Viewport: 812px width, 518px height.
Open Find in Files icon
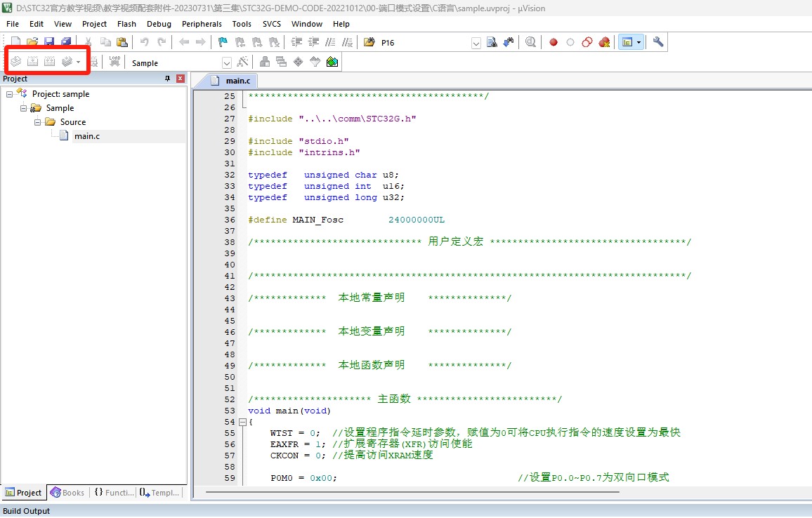click(369, 42)
